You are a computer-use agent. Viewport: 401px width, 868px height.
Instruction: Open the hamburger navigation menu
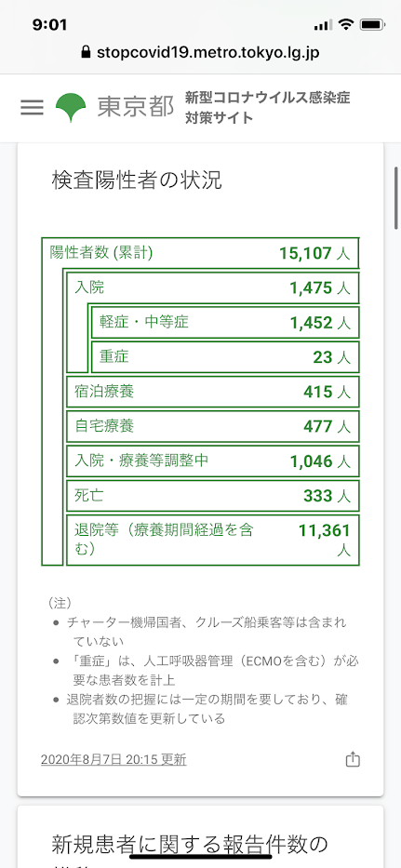pyautogui.click(x=32, y=107)
